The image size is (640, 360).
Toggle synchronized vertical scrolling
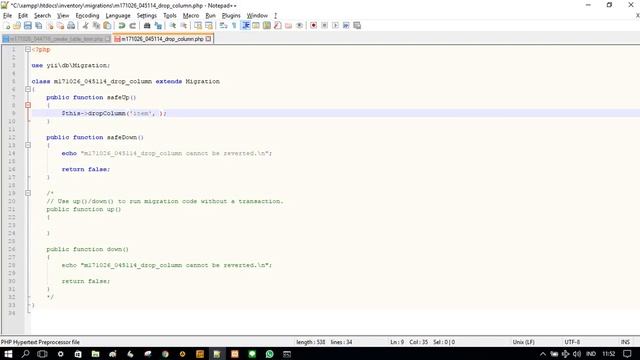tap(198, 26)
